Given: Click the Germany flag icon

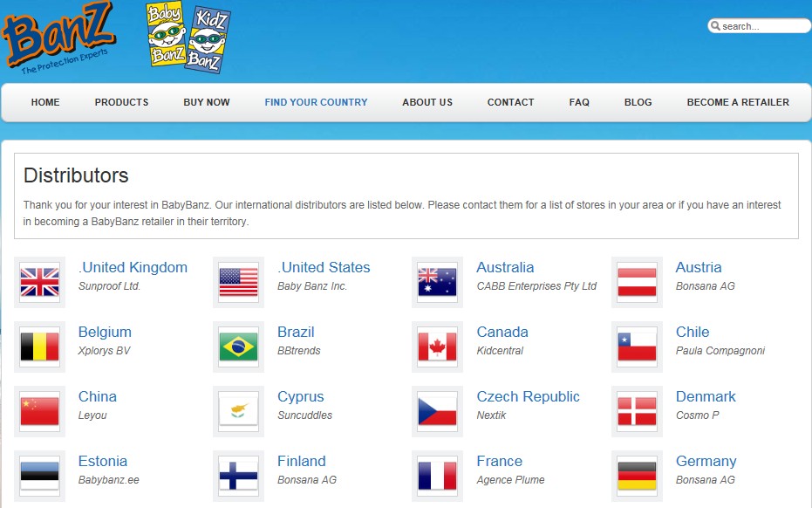Looking at the screenshot, I should pos(637,476).
